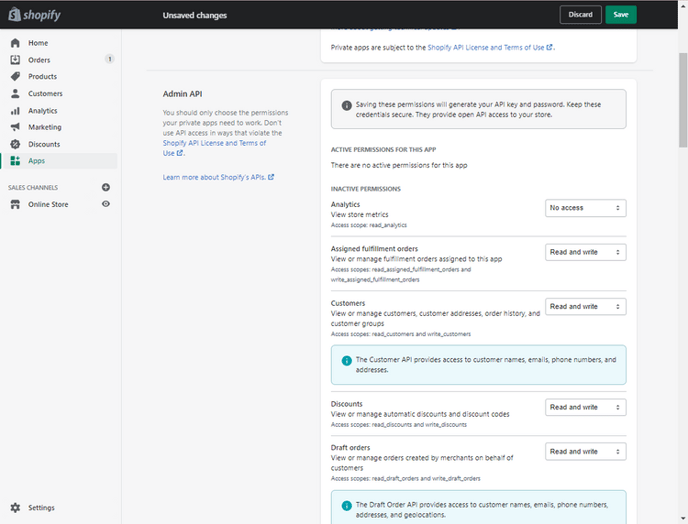
Task: Click the Customers person icon
Action: (x=15, y=93)
